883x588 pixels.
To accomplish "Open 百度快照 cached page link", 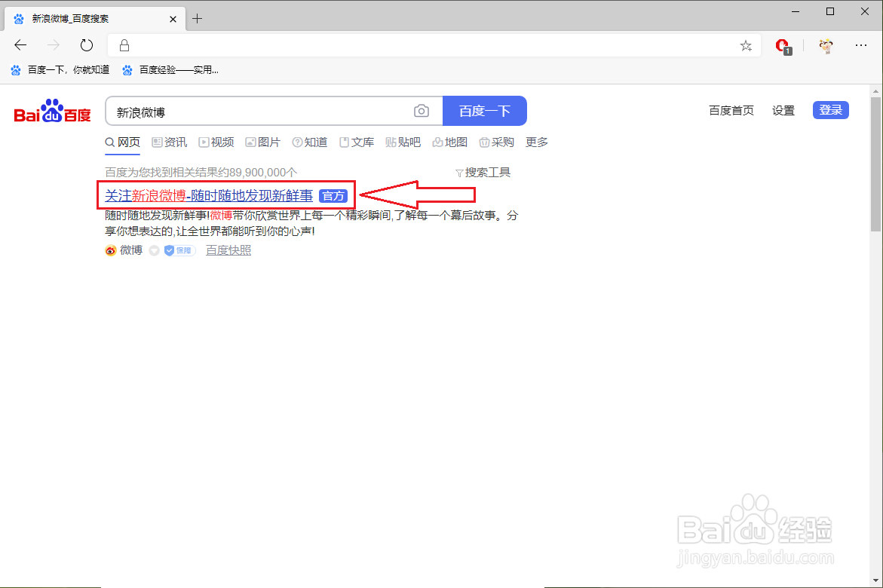I will click(228, 250).
